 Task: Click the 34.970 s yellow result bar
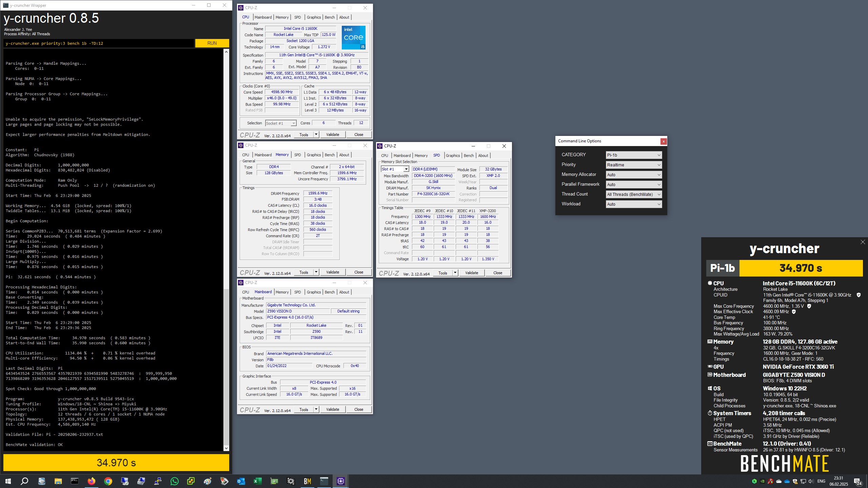[x=116, y=463]
